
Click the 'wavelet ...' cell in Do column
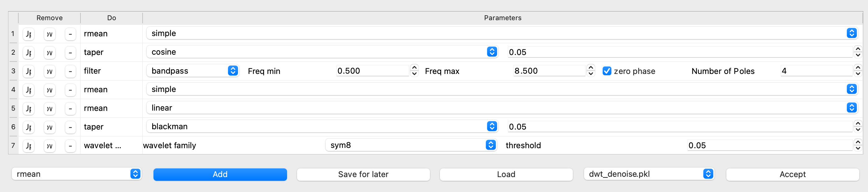pos(112,145)
